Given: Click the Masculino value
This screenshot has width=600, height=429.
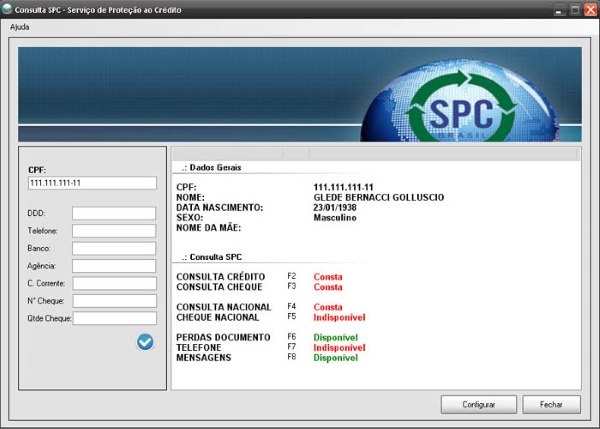Looking at the screenshot, I should [x=335, y=217].
